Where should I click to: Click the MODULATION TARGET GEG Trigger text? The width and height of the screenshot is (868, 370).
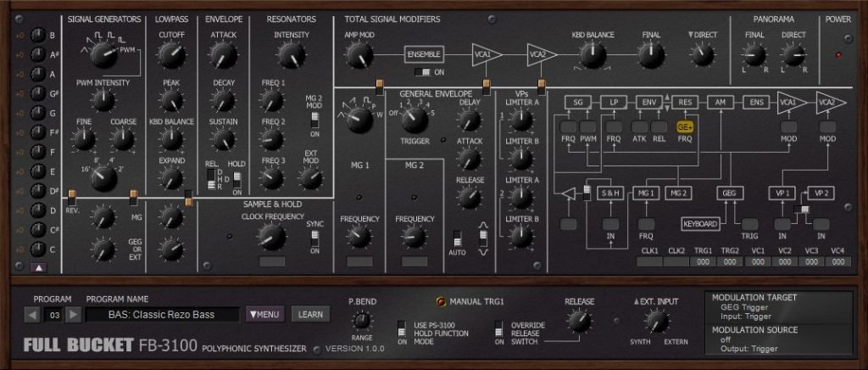tap(744, 307)
